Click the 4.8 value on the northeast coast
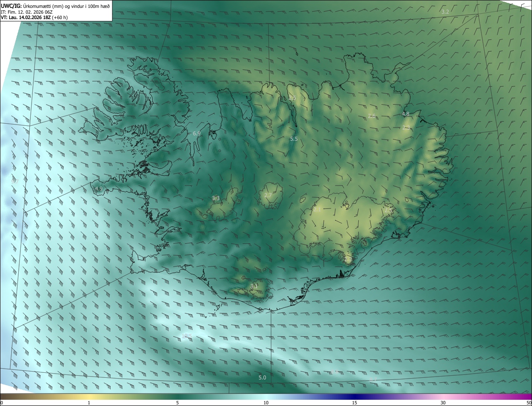The width and height of the screenshot is (532, 406). tap(406, 114)
